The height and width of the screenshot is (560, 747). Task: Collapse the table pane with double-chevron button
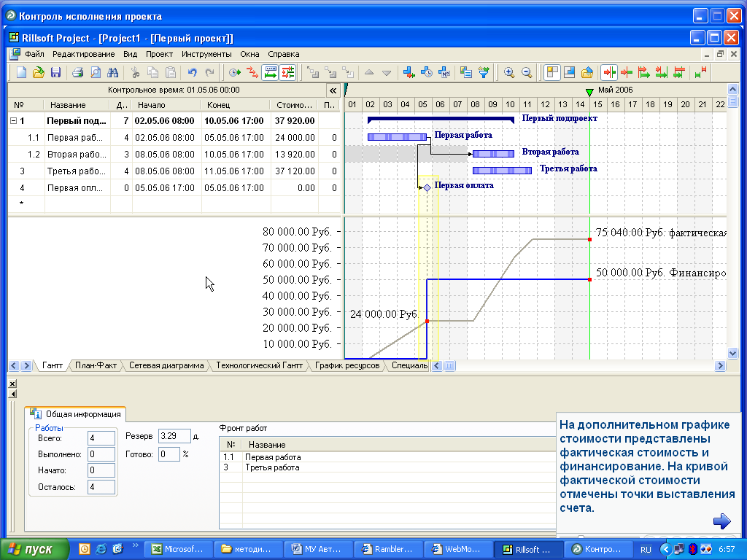[333, 90]
